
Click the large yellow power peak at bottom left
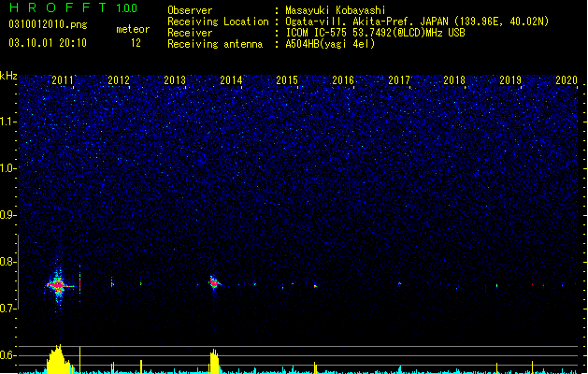[58, 360]
